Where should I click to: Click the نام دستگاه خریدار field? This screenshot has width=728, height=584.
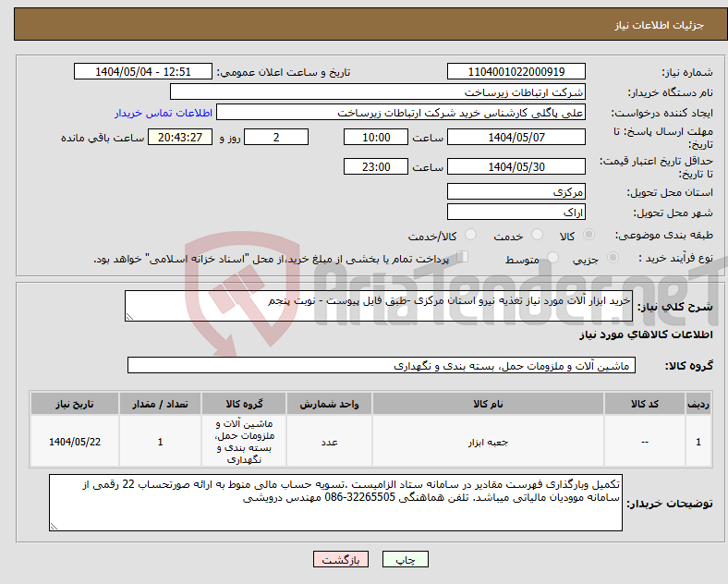click(378, 91)
